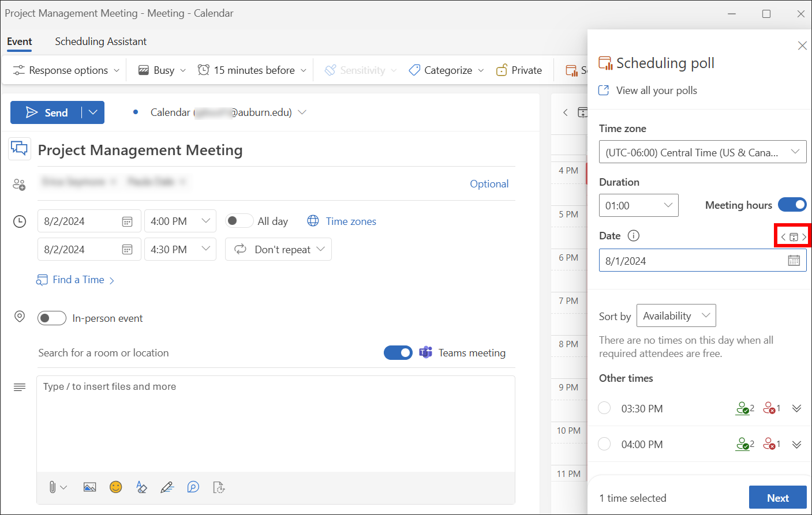
Task: Open the Send options dropdown arrow
Action: point(93,112)
